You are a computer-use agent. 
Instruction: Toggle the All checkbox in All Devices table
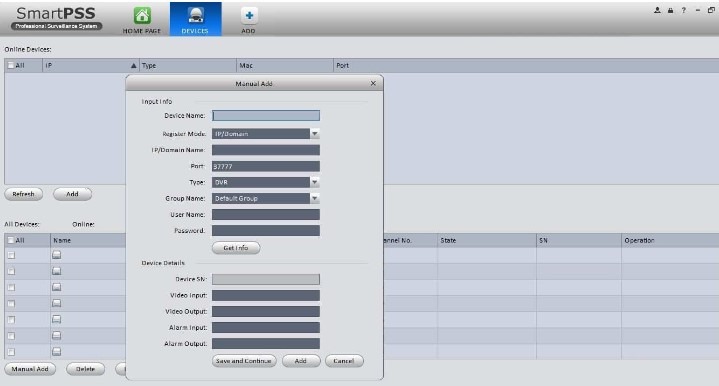click(x=11, y=240)
